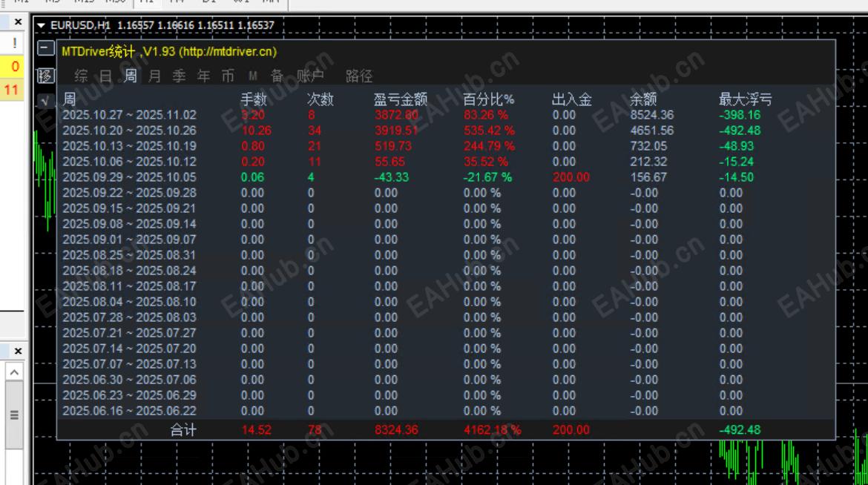Click the 周 column header

click(69, 99)
